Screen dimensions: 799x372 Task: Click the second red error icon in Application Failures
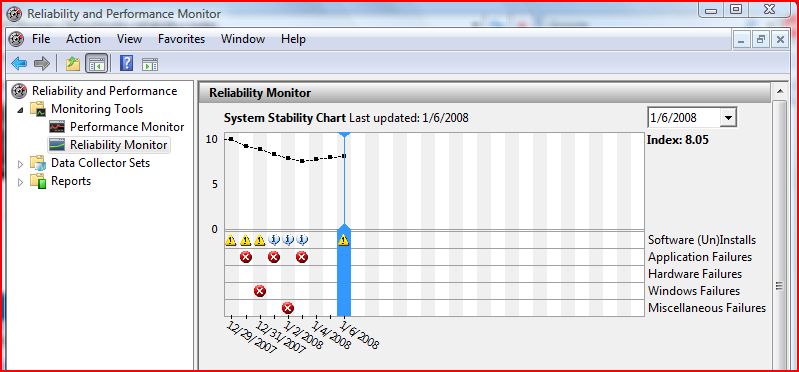point(274,257)
